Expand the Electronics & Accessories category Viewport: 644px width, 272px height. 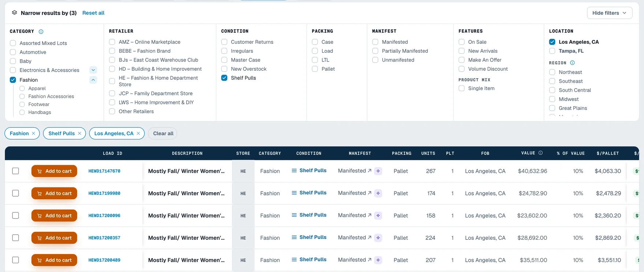(x=93, y=70)
